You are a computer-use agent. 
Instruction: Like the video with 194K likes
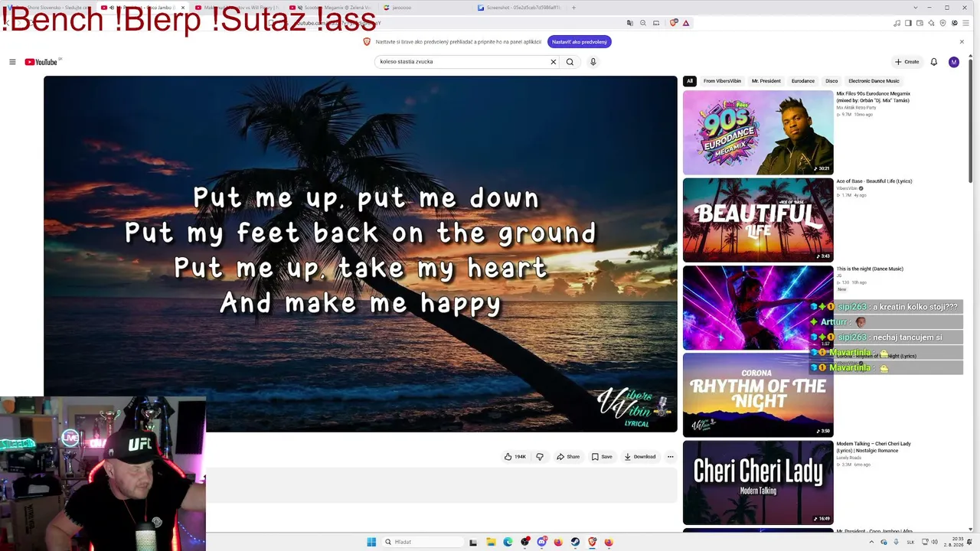[514, 457]
